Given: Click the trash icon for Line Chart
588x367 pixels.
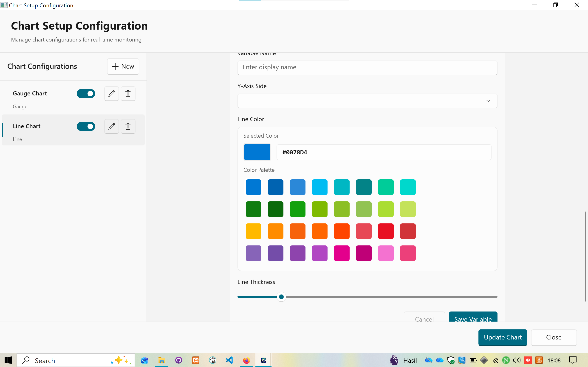Looking at the screenshot, I should 128,126.
